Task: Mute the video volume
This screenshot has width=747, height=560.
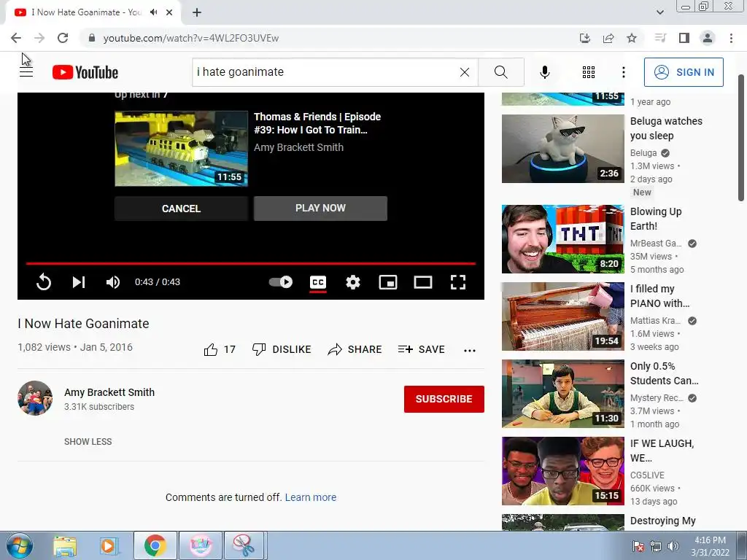Action: pos(113,282)
